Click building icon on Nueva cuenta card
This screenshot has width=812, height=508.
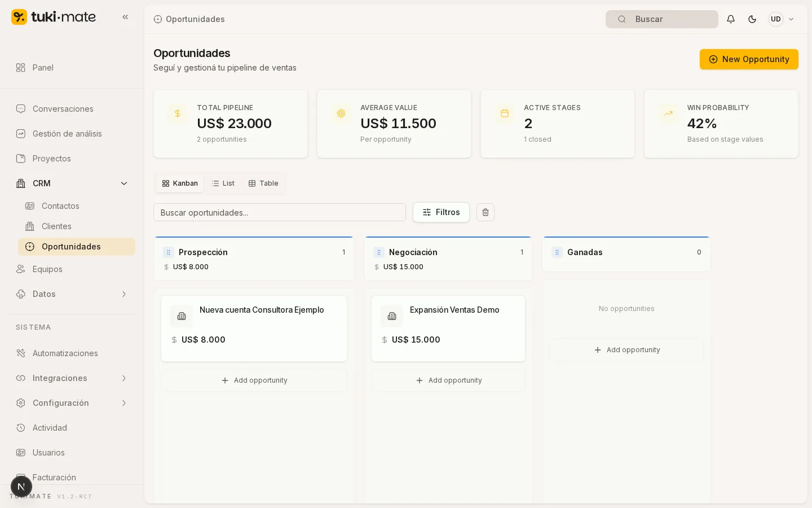pos(182,316)
